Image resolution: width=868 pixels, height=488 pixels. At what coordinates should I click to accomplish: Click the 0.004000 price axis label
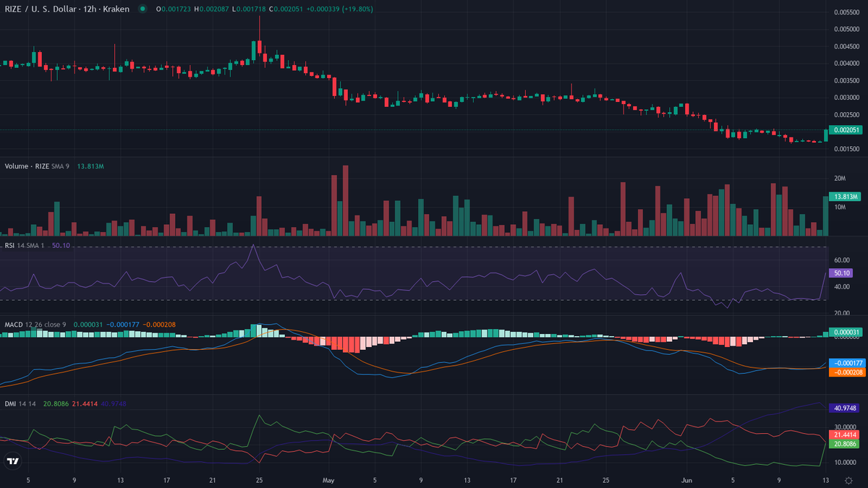click(x=846, y=63)
